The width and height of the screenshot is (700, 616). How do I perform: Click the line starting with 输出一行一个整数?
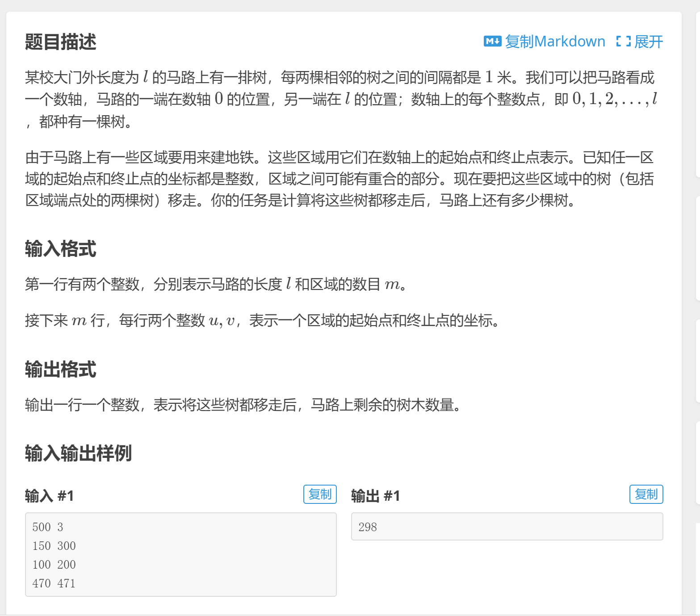coord(243,405)
